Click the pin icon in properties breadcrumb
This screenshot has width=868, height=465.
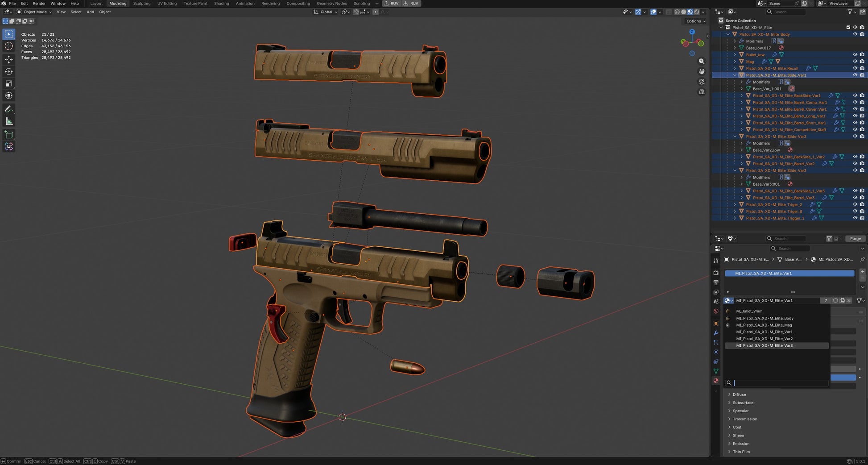click(x=862, y=259)
